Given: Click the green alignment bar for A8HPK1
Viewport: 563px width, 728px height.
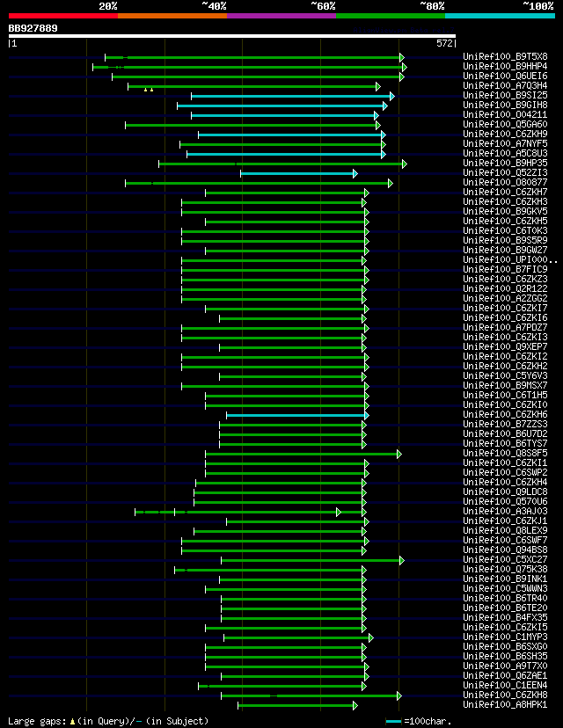Looking at the screenshot, I should [x=297, y=706].
